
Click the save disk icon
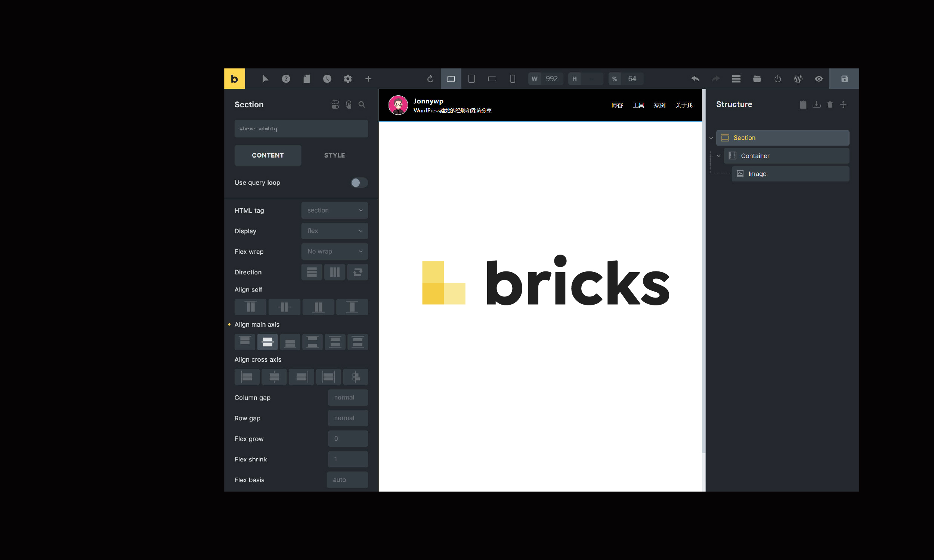click(845, 78)
